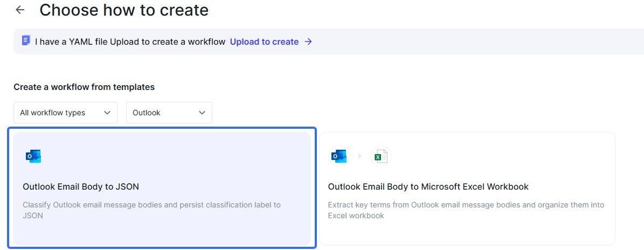Click Outlook icon on Excel Workbook card

(x=340, y=156)
